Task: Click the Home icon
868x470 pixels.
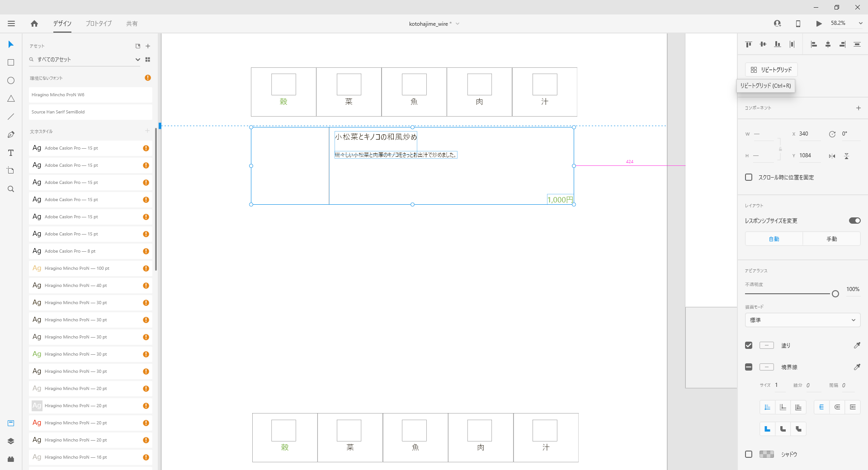Action: click(x=34, y=23)
